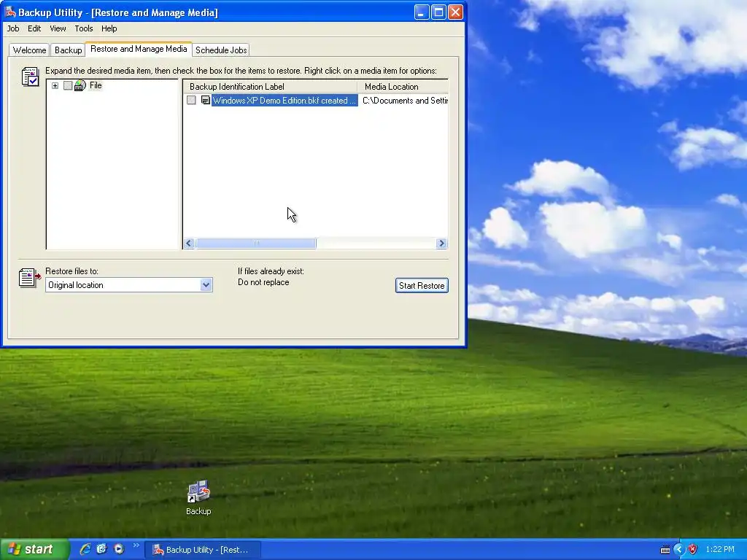Check the Windows XP Demo Edition.bkf checkbox
Image resolution: width=747 pixels, height=560 pixels.
191,100
